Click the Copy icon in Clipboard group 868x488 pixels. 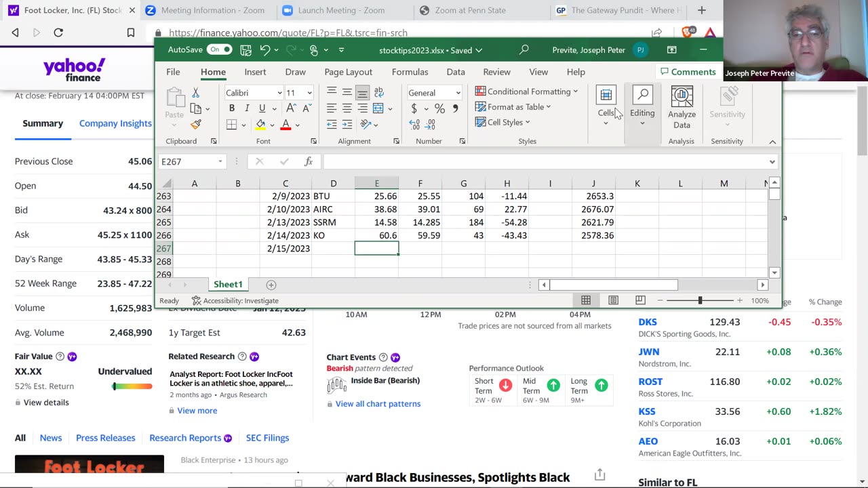pos(195,108)
